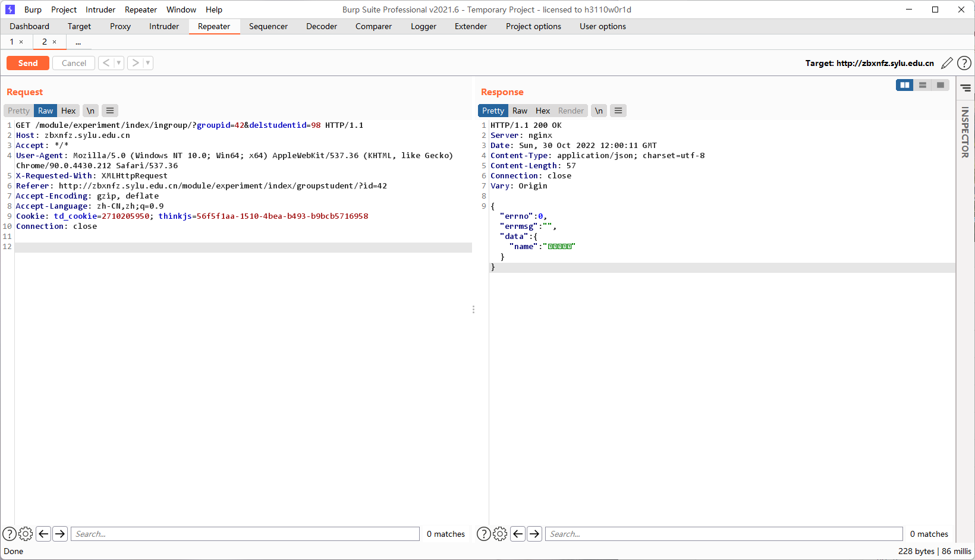Image resolution: width=975 pixels, height=560 pixels.
Task: Switch response view to Raw
Action: (520, 111)
